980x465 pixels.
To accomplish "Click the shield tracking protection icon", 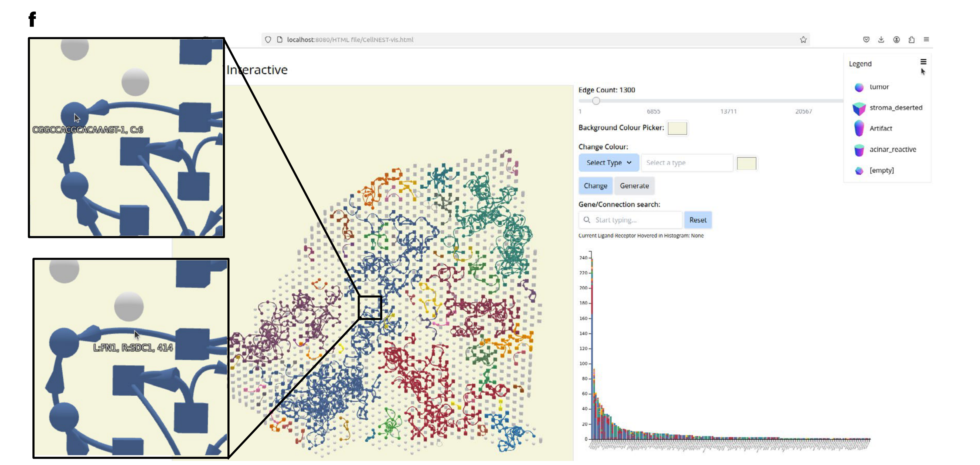I will [x=268, y=40].
